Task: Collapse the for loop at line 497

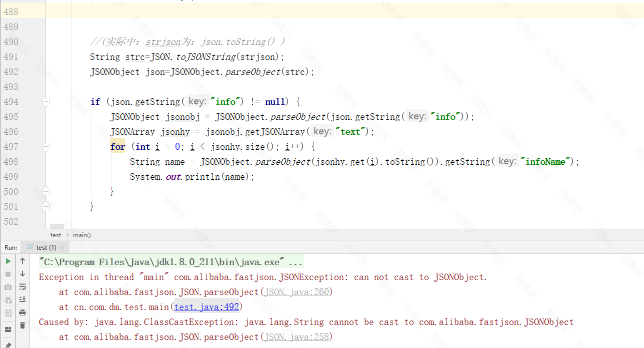Action: point(45,146)
